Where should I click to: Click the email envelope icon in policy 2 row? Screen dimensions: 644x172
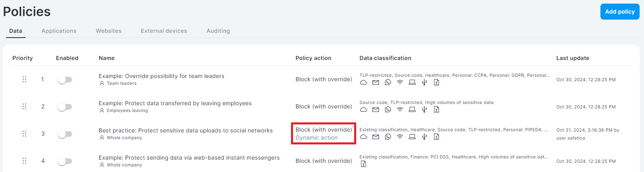(x=376, y=110)
